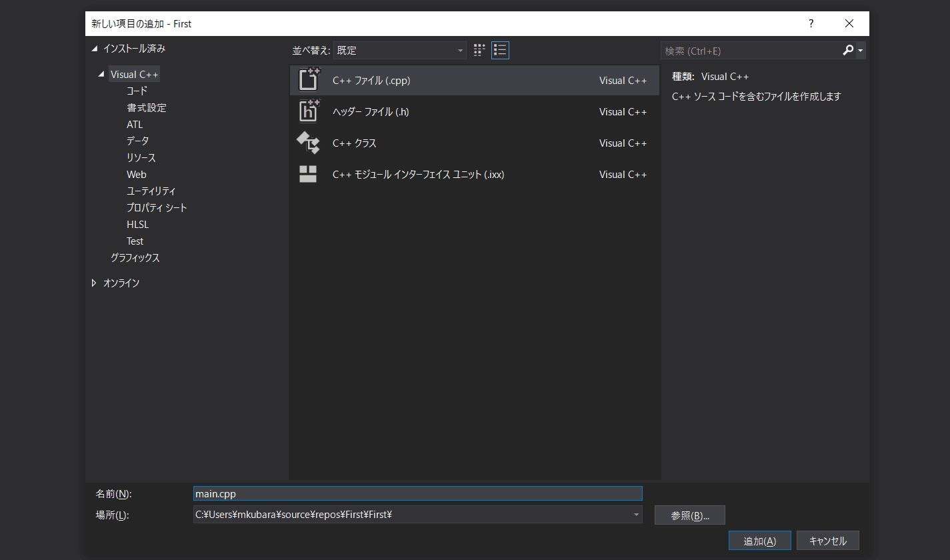Expand the オンライン tree node
The width and height of the screenshot is (950, 560).
(94, 283)
